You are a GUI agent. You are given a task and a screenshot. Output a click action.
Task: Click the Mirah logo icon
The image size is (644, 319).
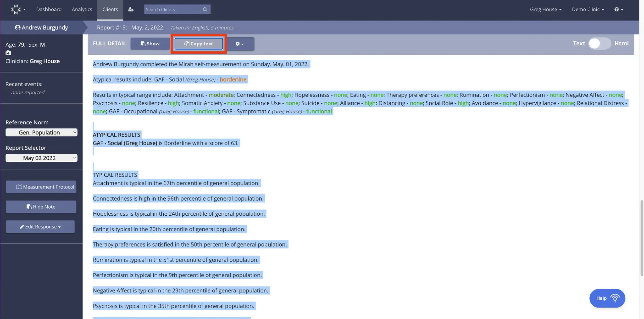coord(15,9)
